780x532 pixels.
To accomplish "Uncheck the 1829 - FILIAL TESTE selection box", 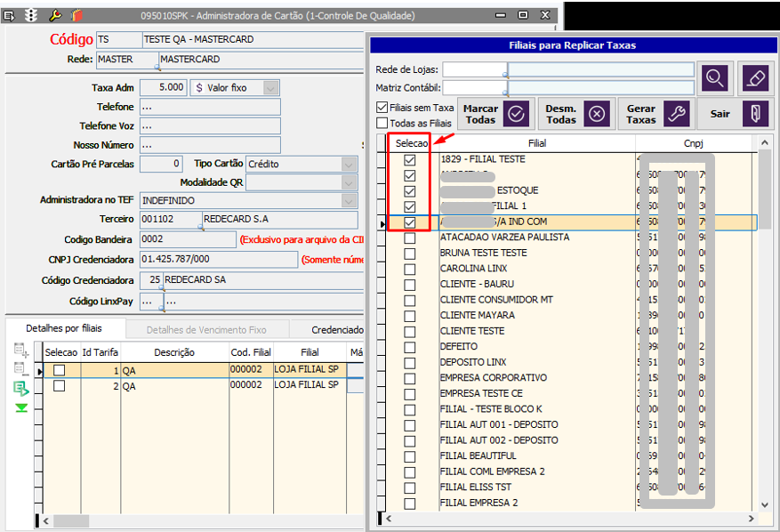I will pyautogui.click(x=409, y=160).
